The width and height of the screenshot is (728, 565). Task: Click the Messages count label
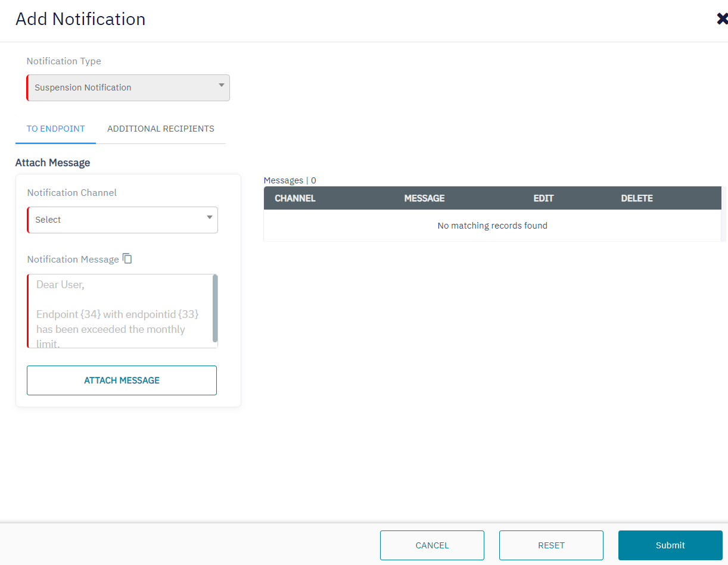(290, 180)
